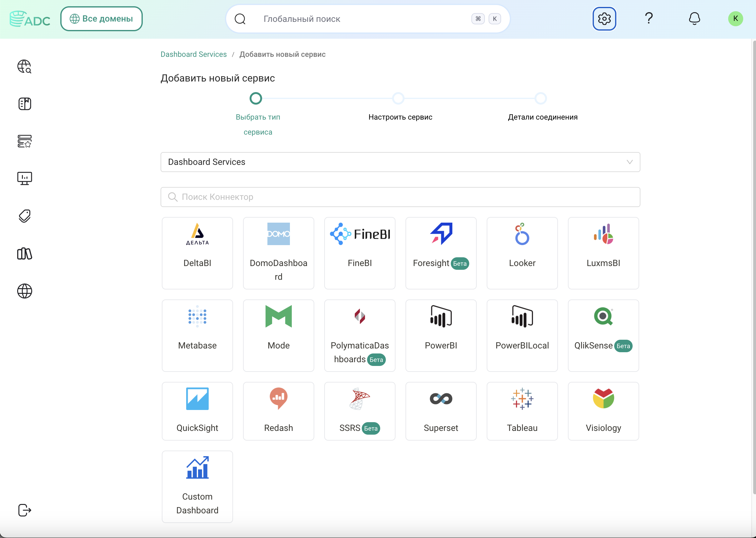Select the Looker connector

(522, 253)
